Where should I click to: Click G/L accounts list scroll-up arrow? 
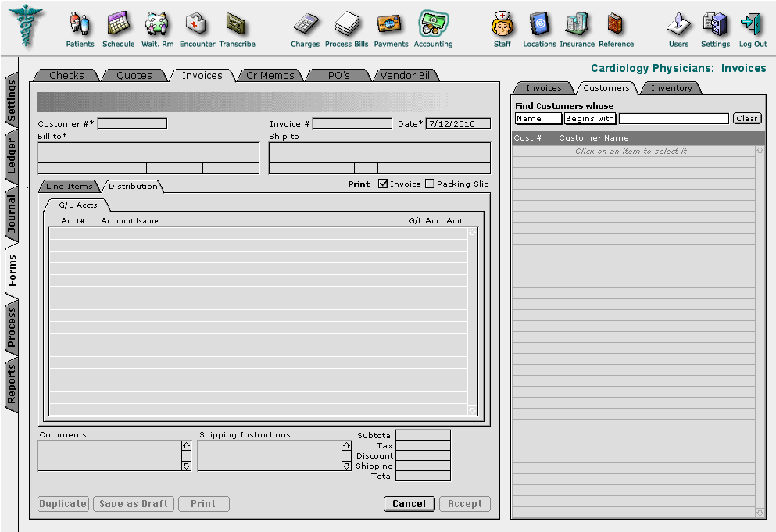[x=472, y=233]
